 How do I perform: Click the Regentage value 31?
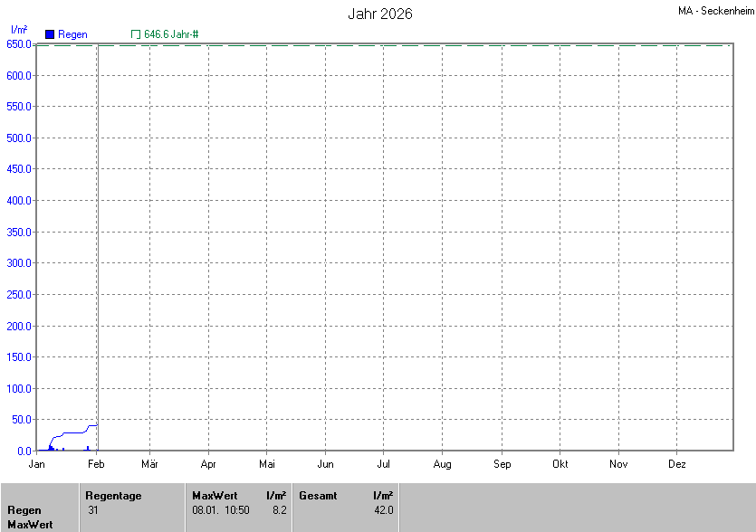point(93,510)
